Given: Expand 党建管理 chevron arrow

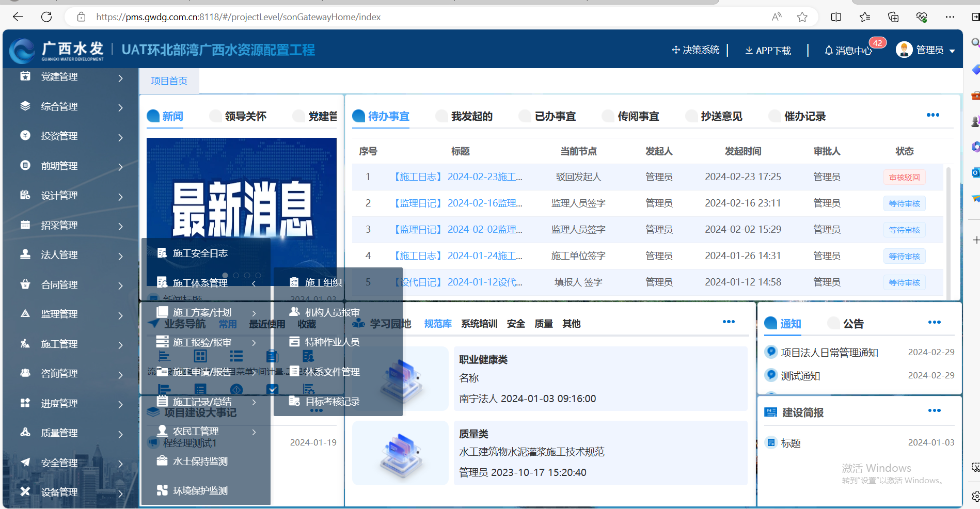Looking at the screenshot, I should (x=120, y=78).
